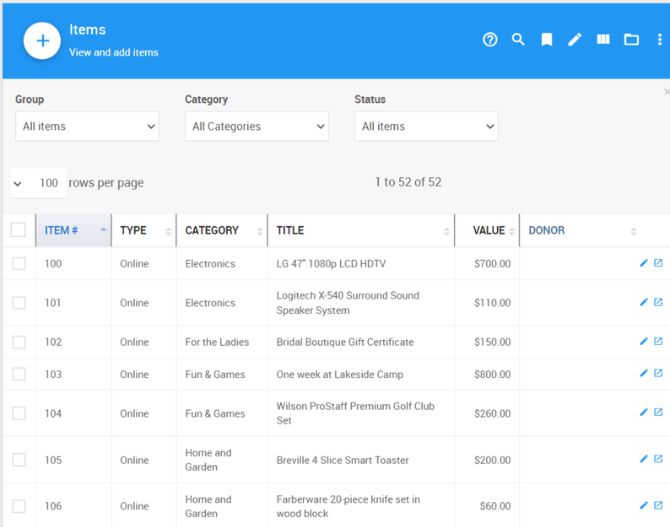This screenshot has height=527, width=670.
Task: Open item 101 in new window icon
Action: click(658, 302)
